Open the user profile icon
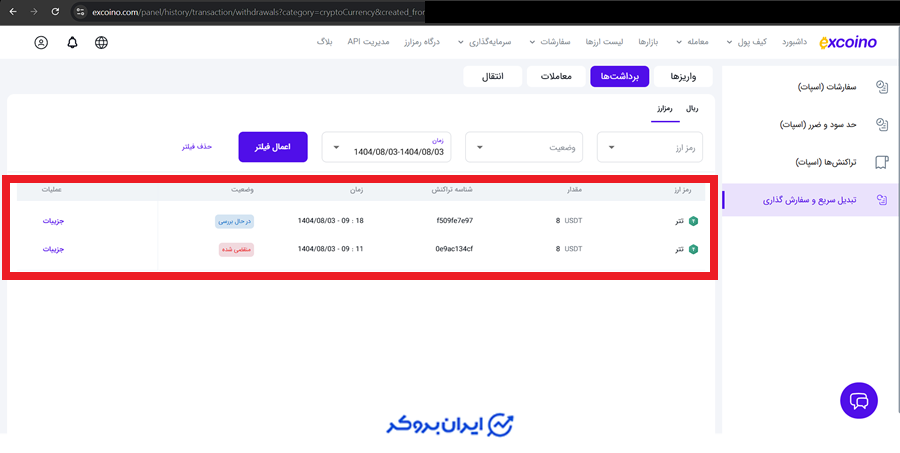Image resolution: width=900 pixels, height=453 pixels. [41, 42]
